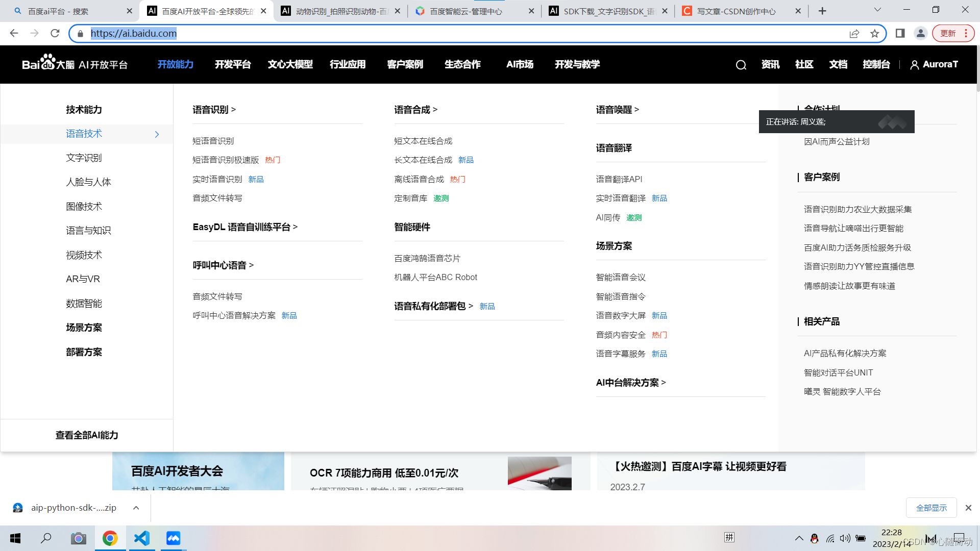Close the downloads bar with X
This screenshot has width=980, height=551.
click(x=968, y=508)
